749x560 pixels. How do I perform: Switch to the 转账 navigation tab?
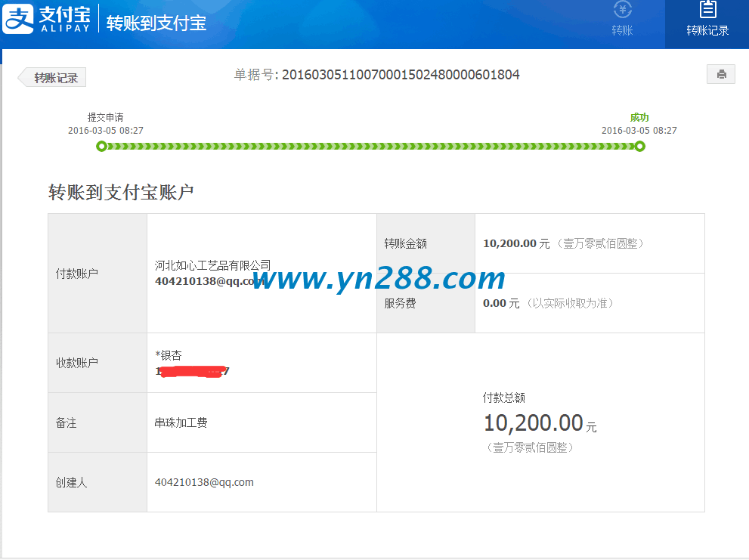point(622,24)
